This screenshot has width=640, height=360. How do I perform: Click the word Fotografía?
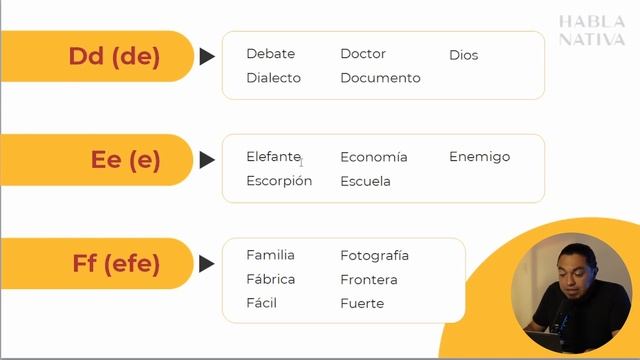(374, 256)
